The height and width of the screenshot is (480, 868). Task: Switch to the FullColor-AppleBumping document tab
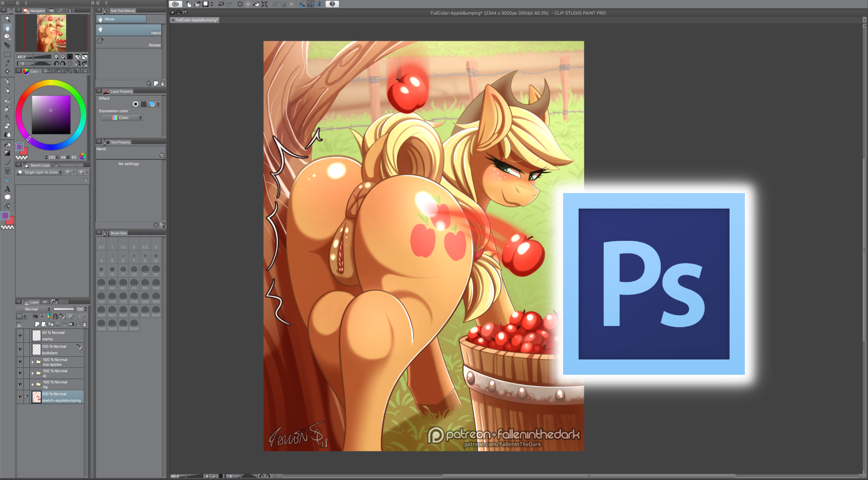(195, 20)
